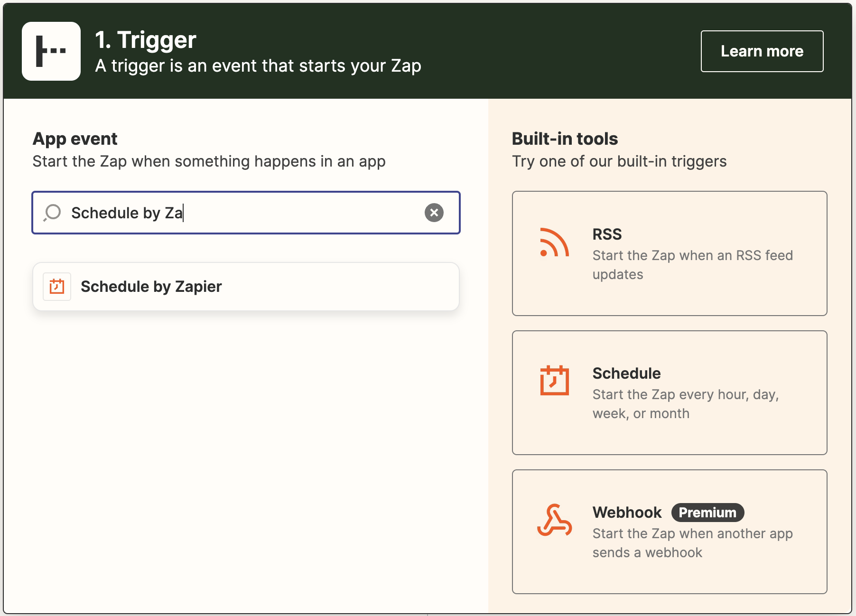Click 'Start the Zap when something happens' text
Image resolution: width=856 pixels, height=616 pixels.
(x=209, y=161)
